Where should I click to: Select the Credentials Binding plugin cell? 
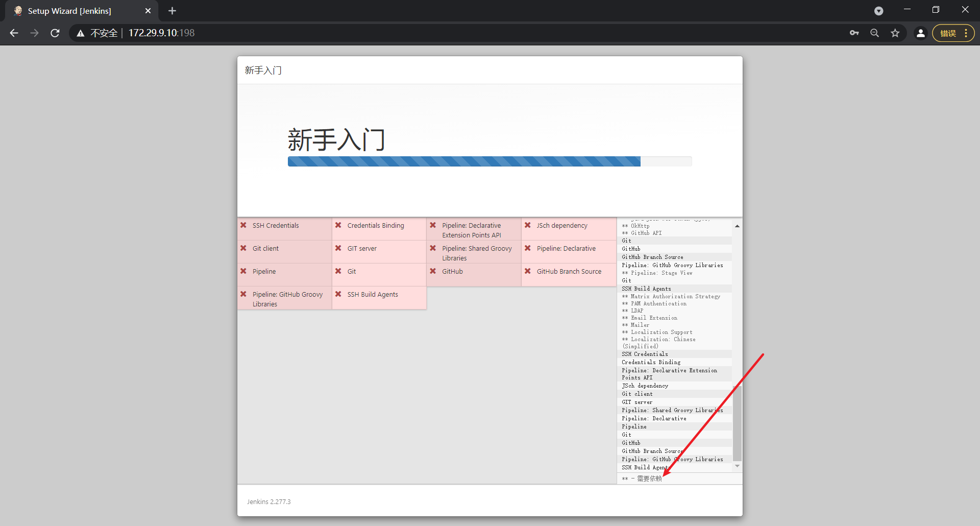click(379, 229)
